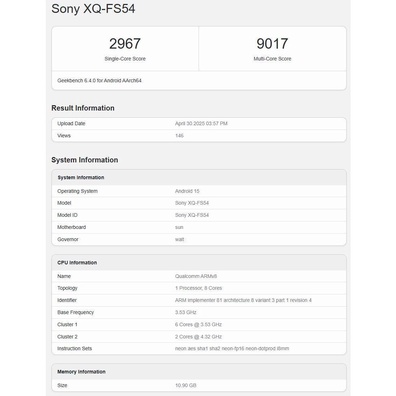Click the Motherboard label

[x=71, y=227]
